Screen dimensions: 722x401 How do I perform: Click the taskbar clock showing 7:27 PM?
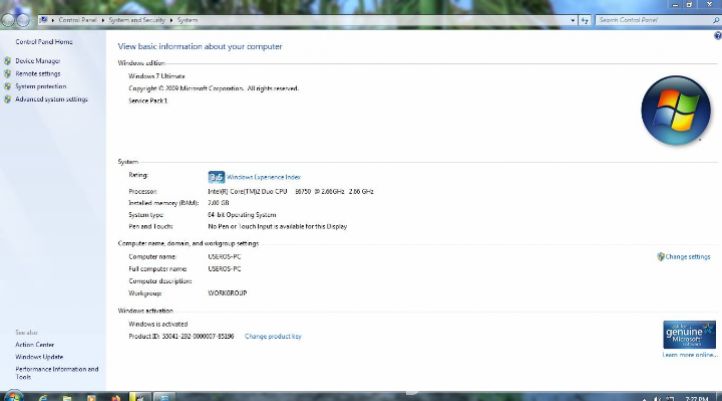click(697, 398)
